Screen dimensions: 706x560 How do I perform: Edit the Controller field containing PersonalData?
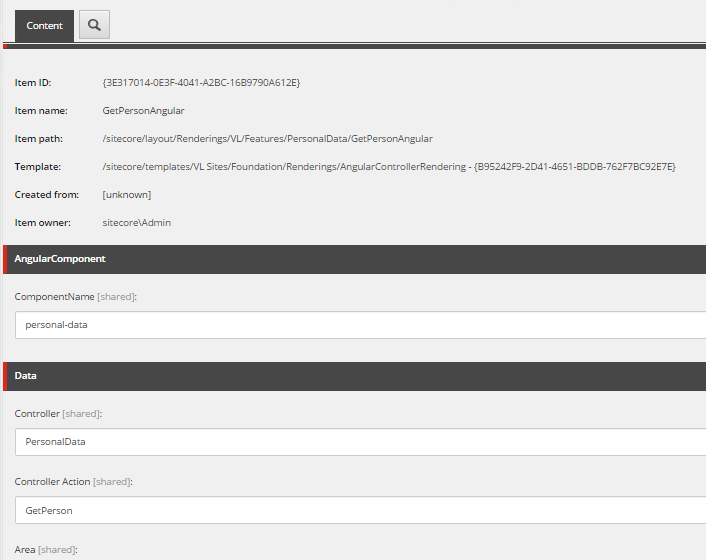[360, 442]
